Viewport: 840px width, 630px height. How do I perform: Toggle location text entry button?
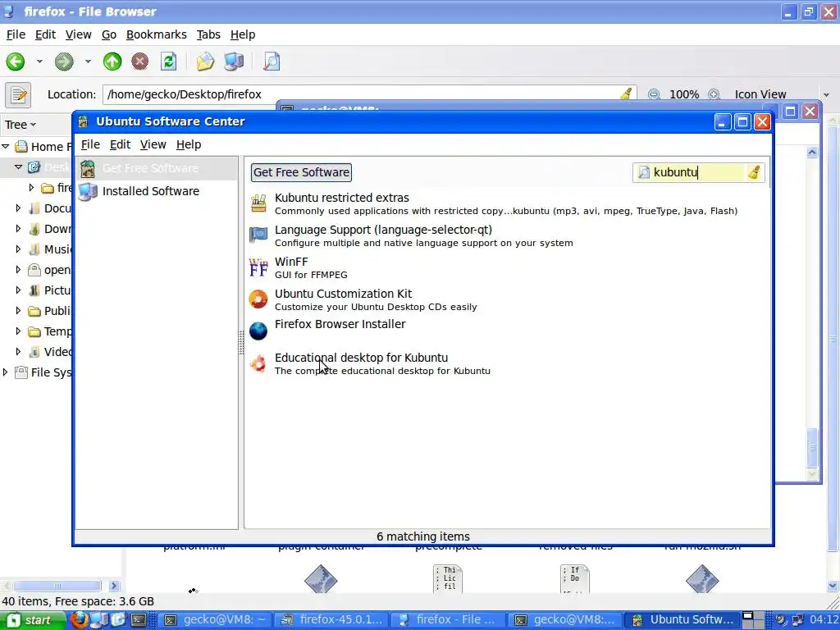click(18, 95)
